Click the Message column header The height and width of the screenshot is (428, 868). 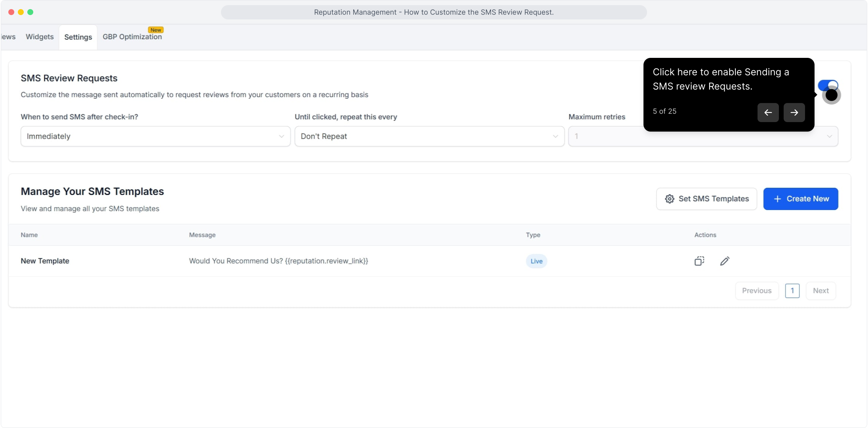[202, 235]
